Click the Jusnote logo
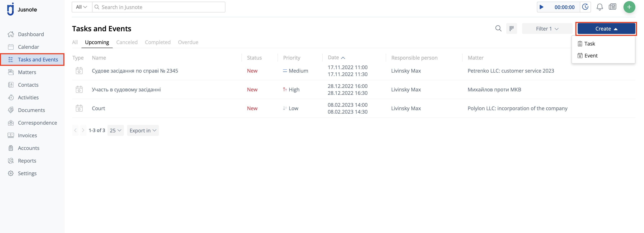This screenshot has width=644, height=233. (22, 9)
